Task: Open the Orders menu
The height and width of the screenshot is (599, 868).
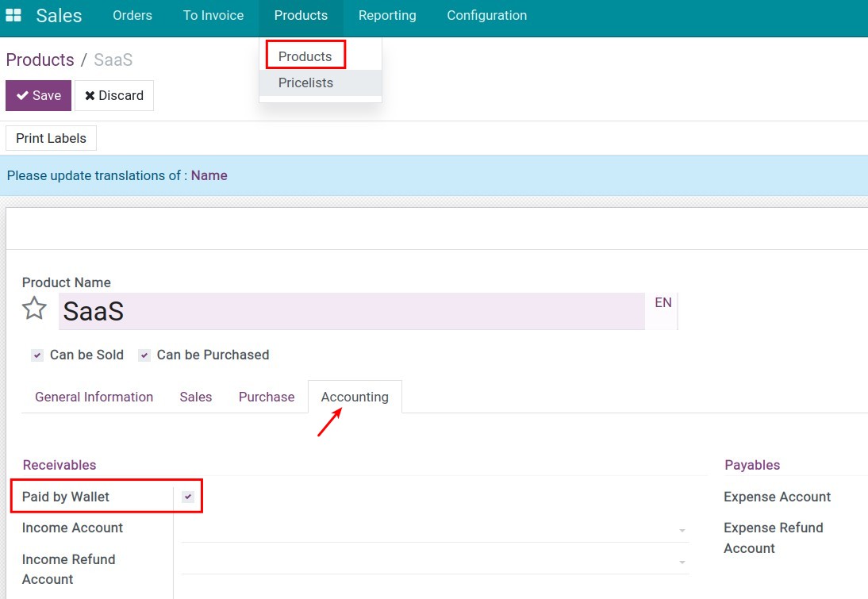Action: click(132, 15)
